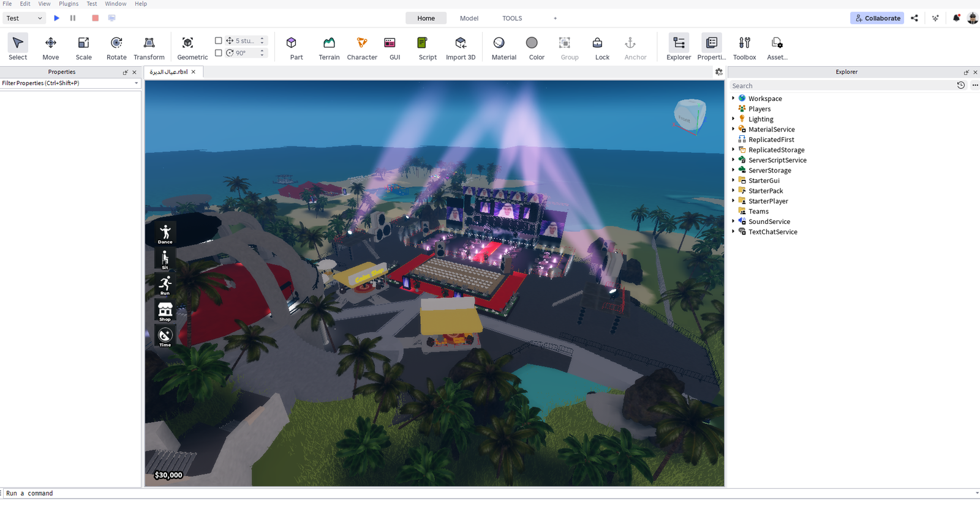Activate the Select tool
Image resolution: width=980 pixels, height=514 pixels.
click(18, 47)
